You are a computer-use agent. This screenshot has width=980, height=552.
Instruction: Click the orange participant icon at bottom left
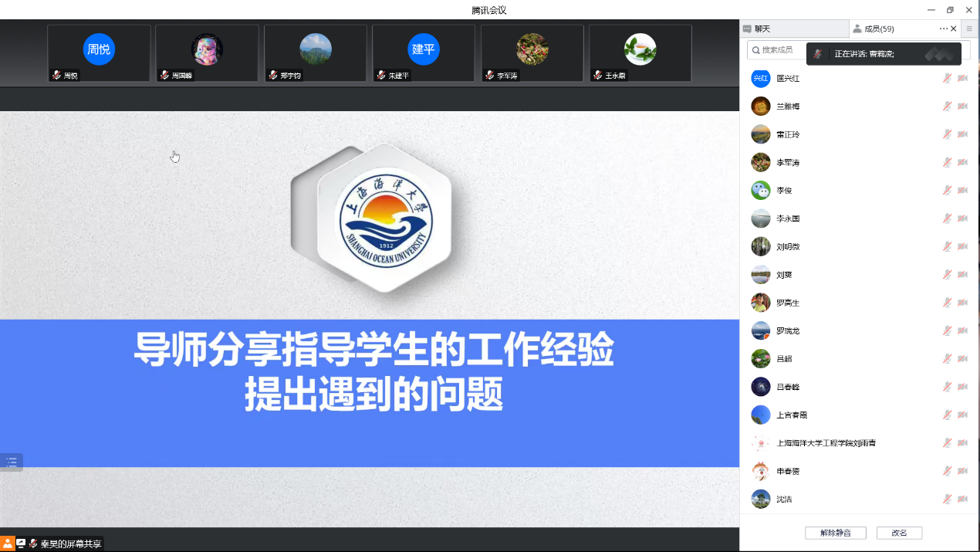[8, 544]
